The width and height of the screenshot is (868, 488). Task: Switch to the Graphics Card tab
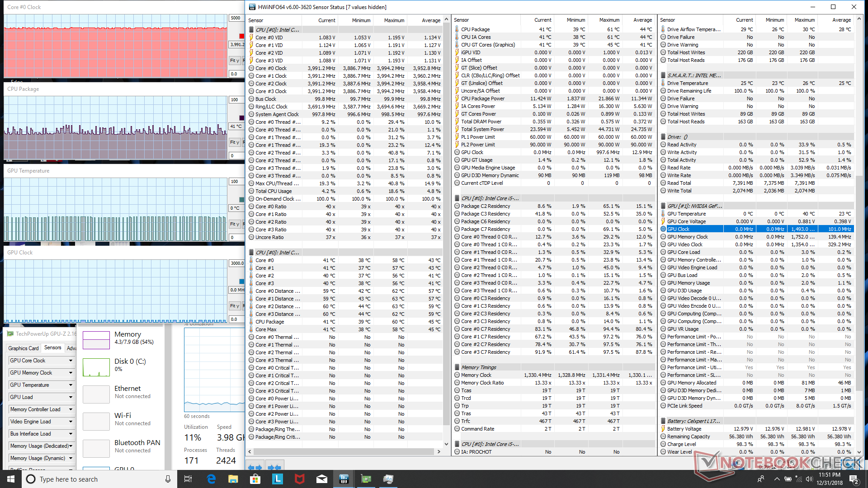[24, 348]
